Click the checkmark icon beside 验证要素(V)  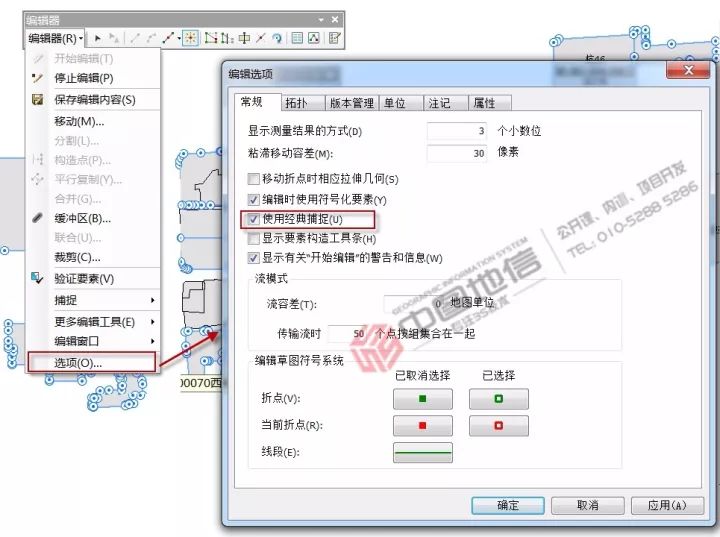coord(37,278)
